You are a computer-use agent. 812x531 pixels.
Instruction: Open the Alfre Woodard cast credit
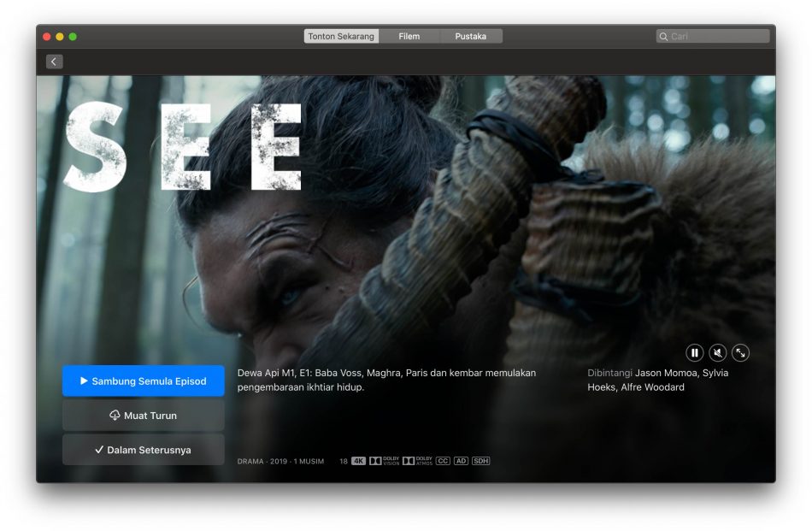coord(652,387)
